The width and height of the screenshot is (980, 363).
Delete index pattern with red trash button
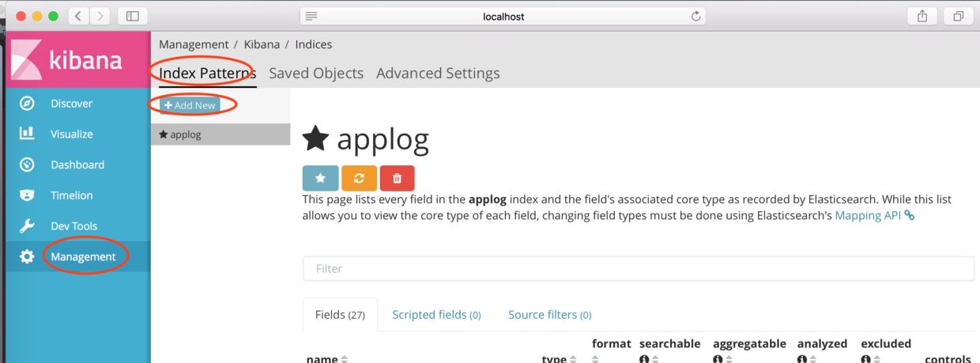tap(397, 178)
